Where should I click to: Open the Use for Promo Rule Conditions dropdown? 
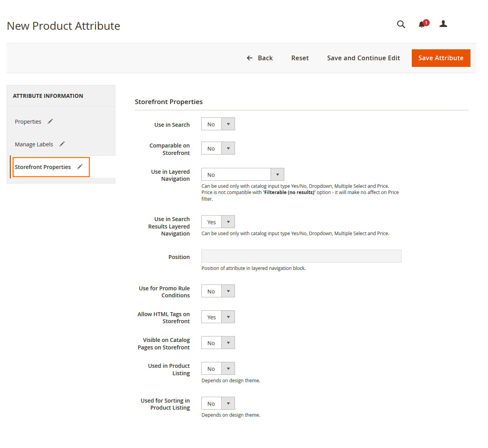[218, 291]
